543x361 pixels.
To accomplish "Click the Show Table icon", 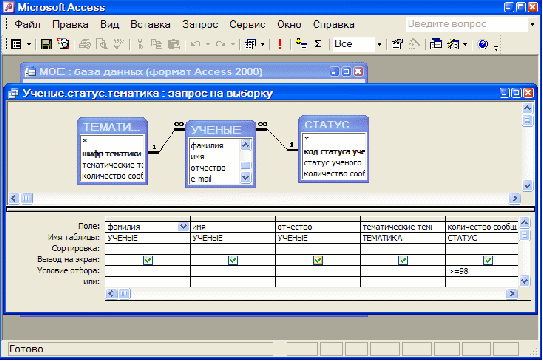I will [301, 44].
